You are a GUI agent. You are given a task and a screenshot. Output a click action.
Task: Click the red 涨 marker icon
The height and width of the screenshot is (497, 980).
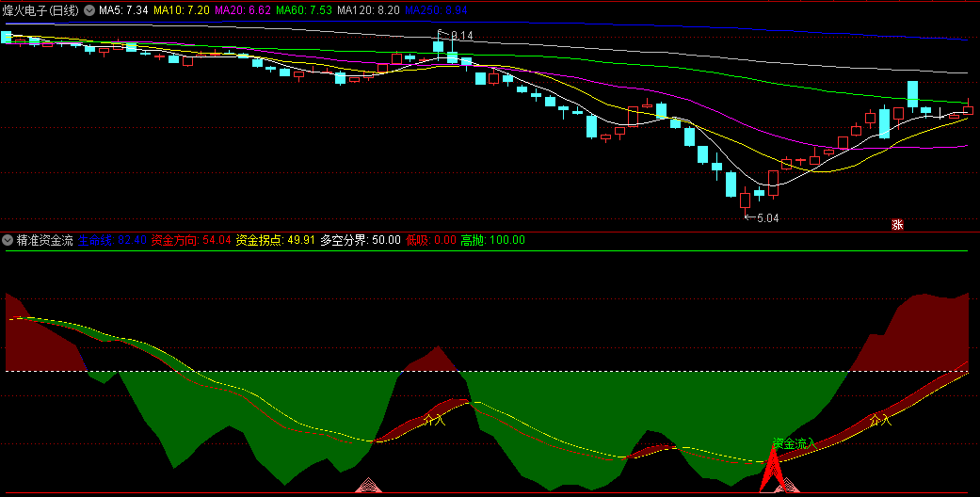897,225
